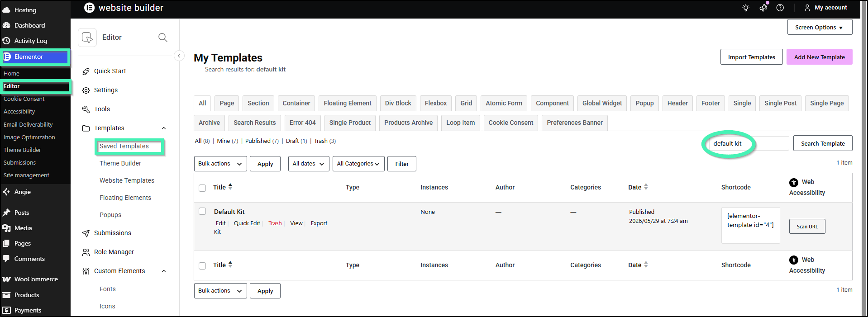Image resolution: width=868 pixels, height=317 pixels.
Task: Click the Editor panel search magnifier
Action: tap(163, 38)
